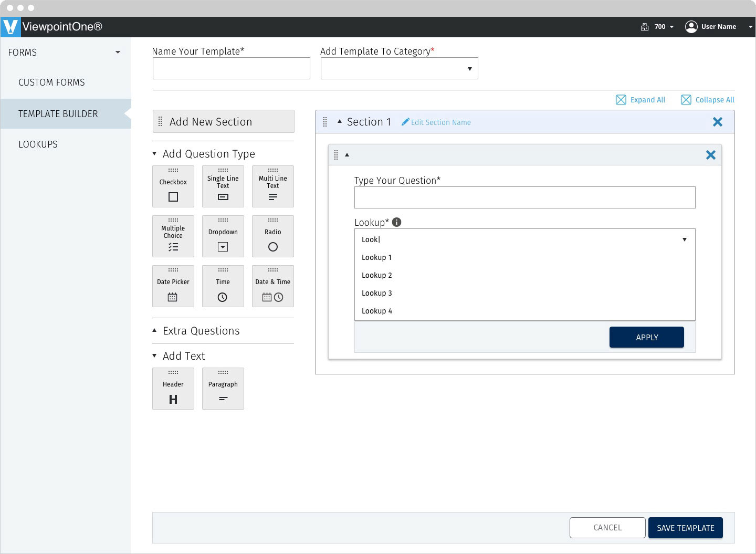The height and width of the screenshot is (554, 756).
Task: Collapse the Add Question Type group
Action: point(154,153)
